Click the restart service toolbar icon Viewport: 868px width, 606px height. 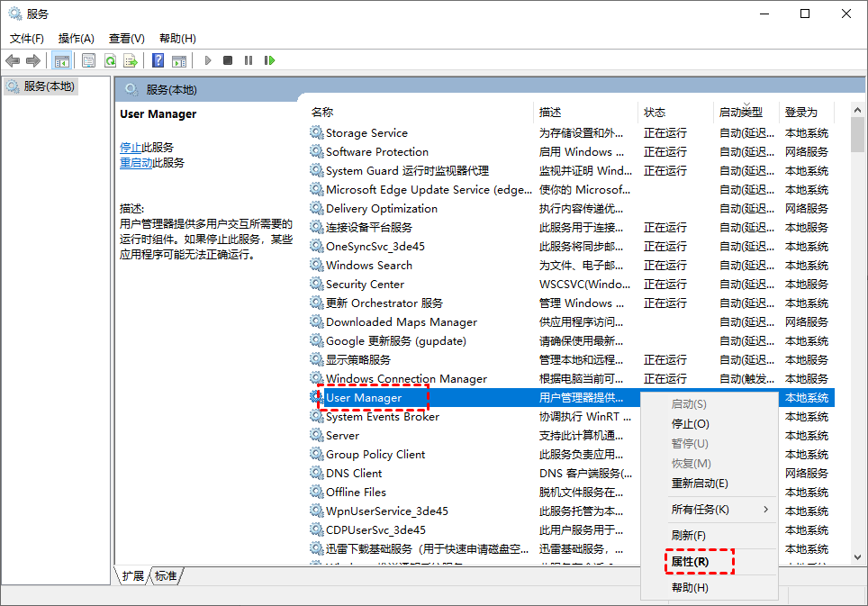coord(269,59)
